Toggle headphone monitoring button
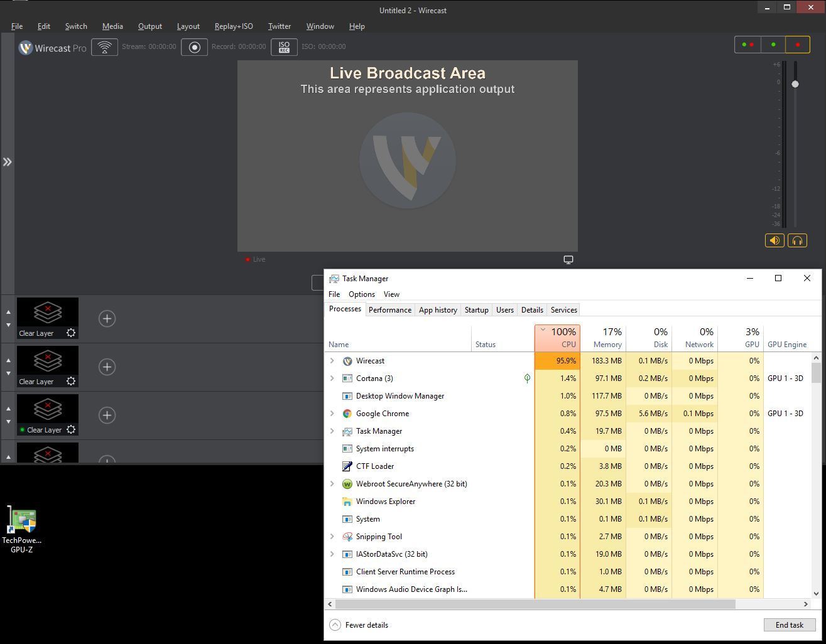826x644 pixels. pos(797,240)
